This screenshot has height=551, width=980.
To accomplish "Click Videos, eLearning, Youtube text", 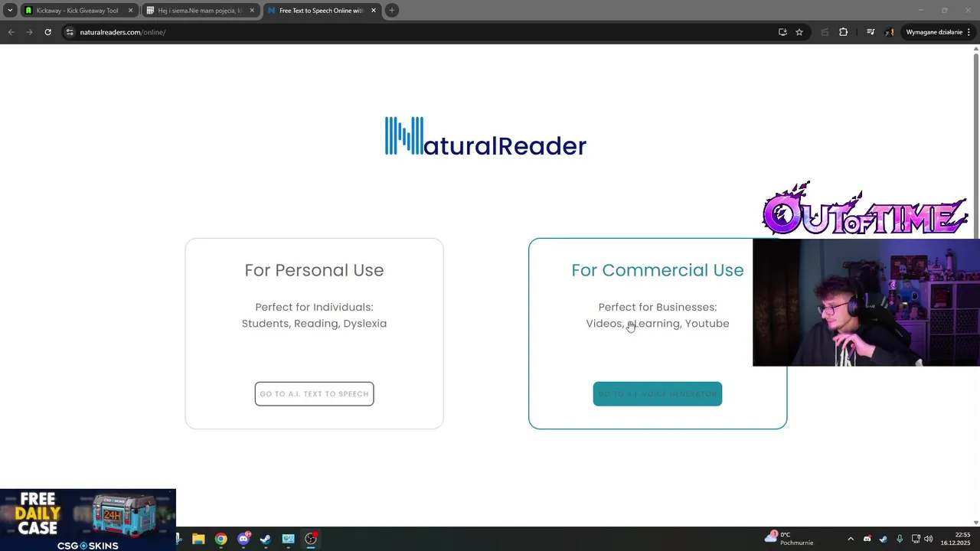I will 657,324.
